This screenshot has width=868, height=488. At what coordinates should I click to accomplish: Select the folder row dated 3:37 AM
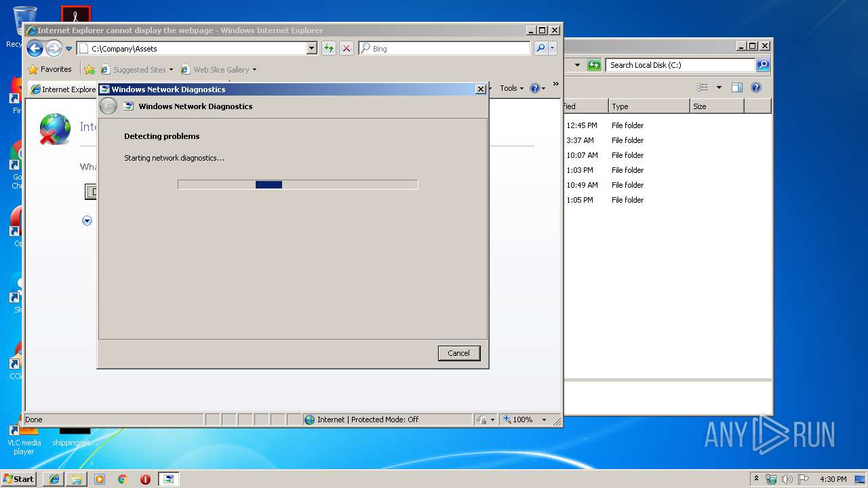point(668,140)
